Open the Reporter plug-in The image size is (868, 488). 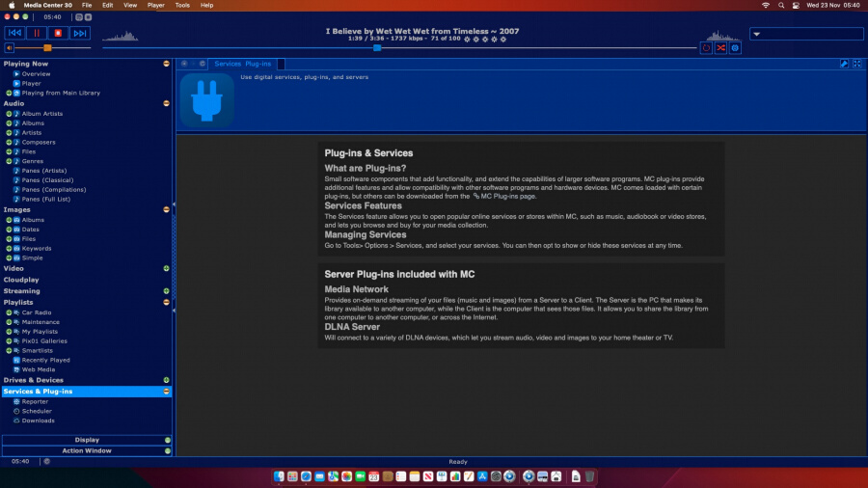click(35, 402)
